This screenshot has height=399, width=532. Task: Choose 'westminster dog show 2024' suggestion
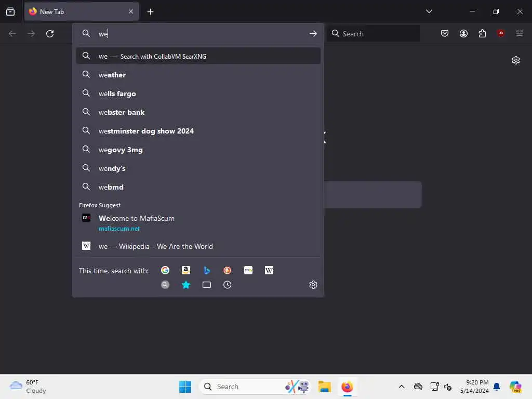tap(198, 130)
